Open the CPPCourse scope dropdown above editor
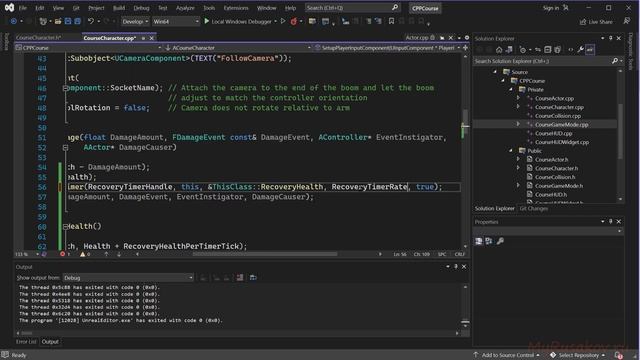 point(88,48)
